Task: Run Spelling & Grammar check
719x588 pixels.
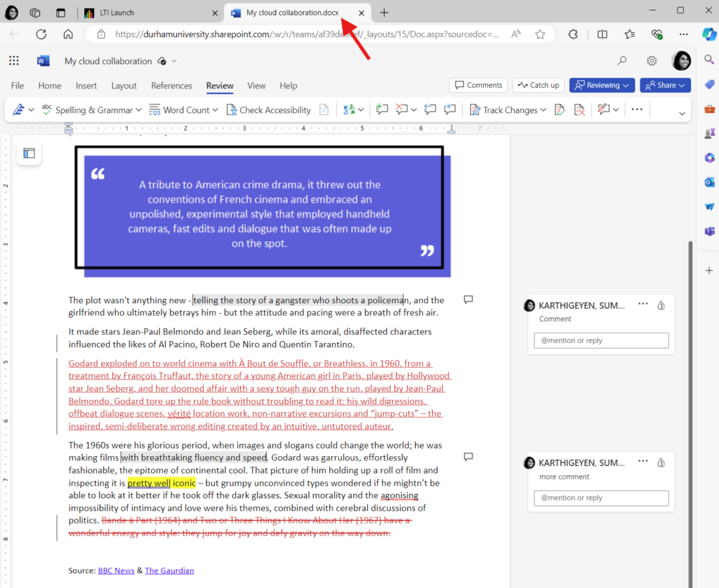Action: [x=87, y=110]
